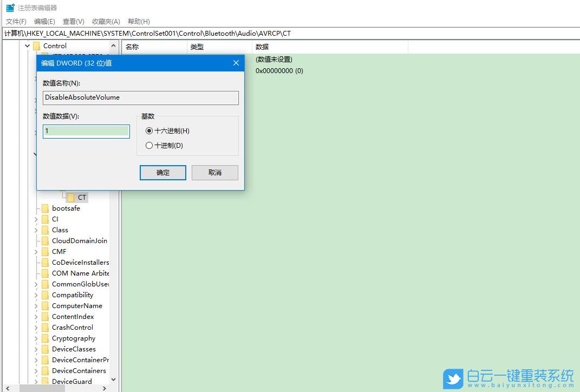Click the CT key folder icon
The height and width of the screenshot is (392, 580).
tap(71, 197)
